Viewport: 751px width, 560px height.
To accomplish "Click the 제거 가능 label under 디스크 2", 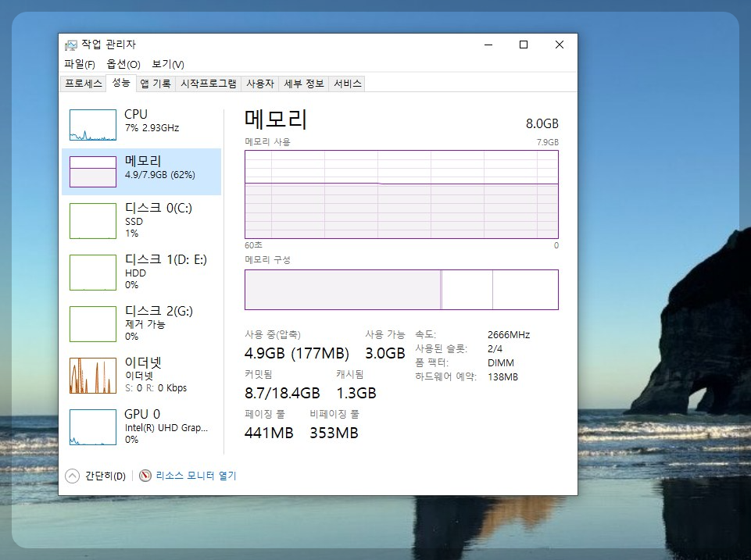I will 145,324.
